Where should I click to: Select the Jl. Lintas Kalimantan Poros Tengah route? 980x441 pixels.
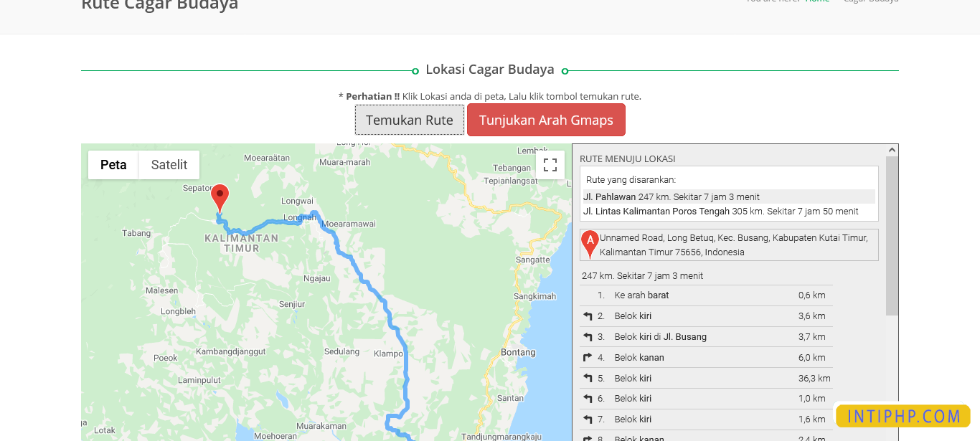click(719, 211)
